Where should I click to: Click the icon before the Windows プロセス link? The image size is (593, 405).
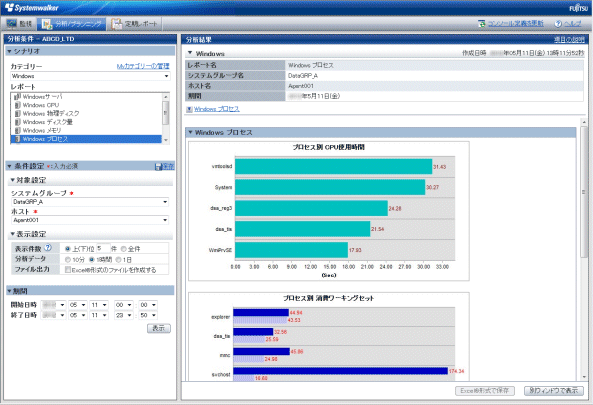[x=189, y=109]
